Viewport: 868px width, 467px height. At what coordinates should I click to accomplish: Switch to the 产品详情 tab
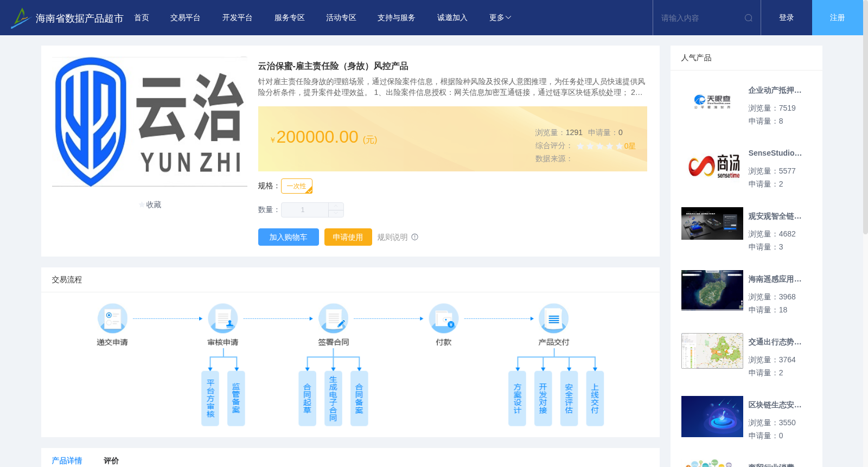67,460
